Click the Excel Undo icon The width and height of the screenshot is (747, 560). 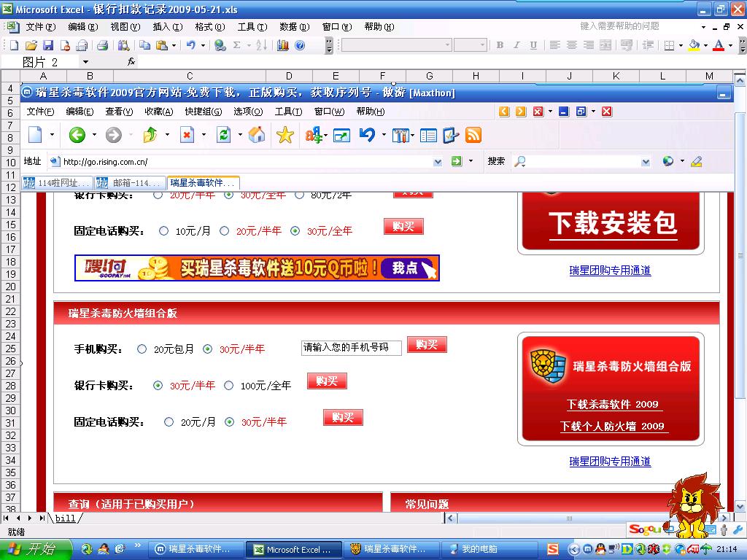click(x=190, y=45)
